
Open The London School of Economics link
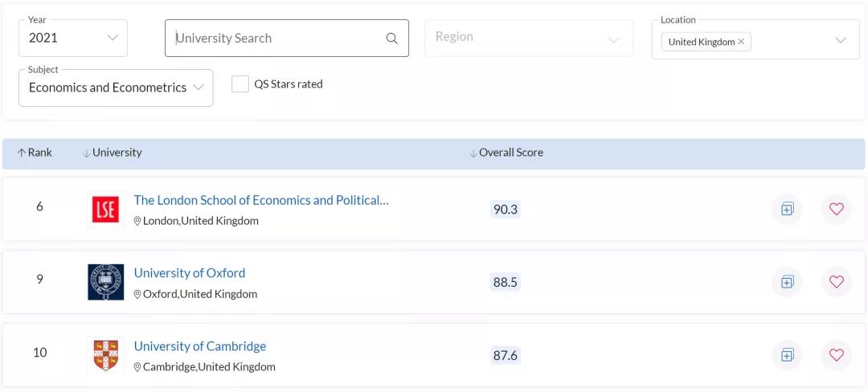pos(261,200)
